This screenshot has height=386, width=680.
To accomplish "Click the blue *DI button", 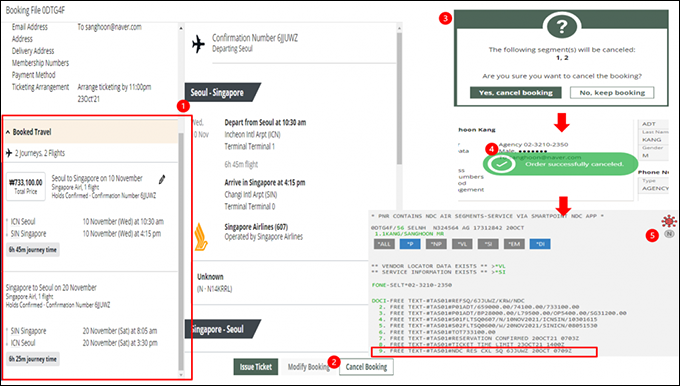I will pyautogui.click(x=540, y=244).
